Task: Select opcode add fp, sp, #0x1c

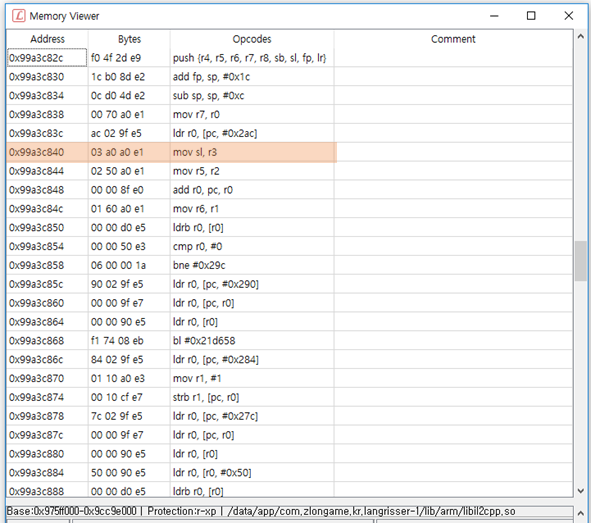Action: 211,77
